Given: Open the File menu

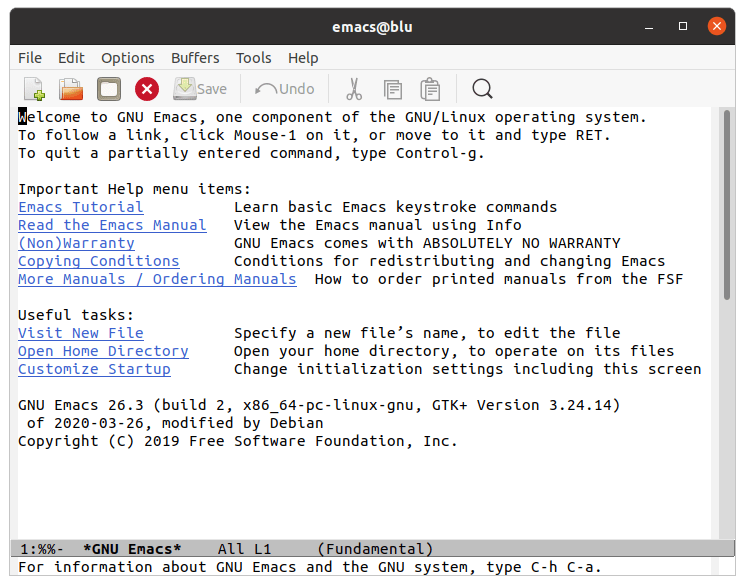Looking at the screenshot, I should tap(30, 58).
